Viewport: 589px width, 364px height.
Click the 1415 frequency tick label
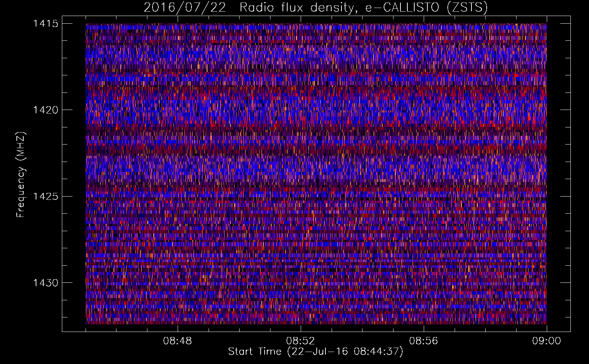click(46, 24)
